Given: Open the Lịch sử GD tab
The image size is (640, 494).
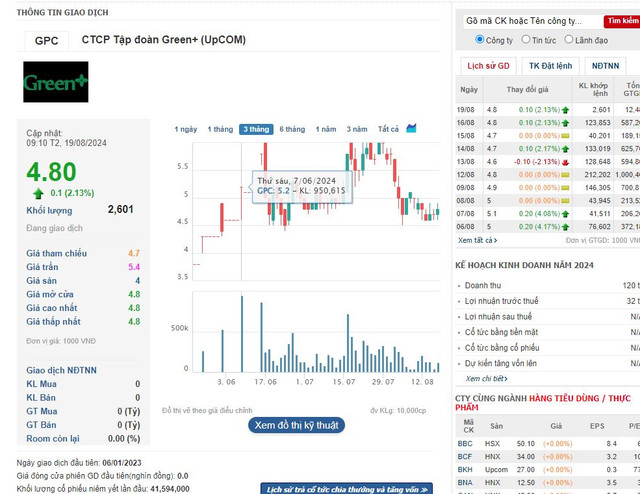Looking at the screenshot, I should [x=488, y=66].
